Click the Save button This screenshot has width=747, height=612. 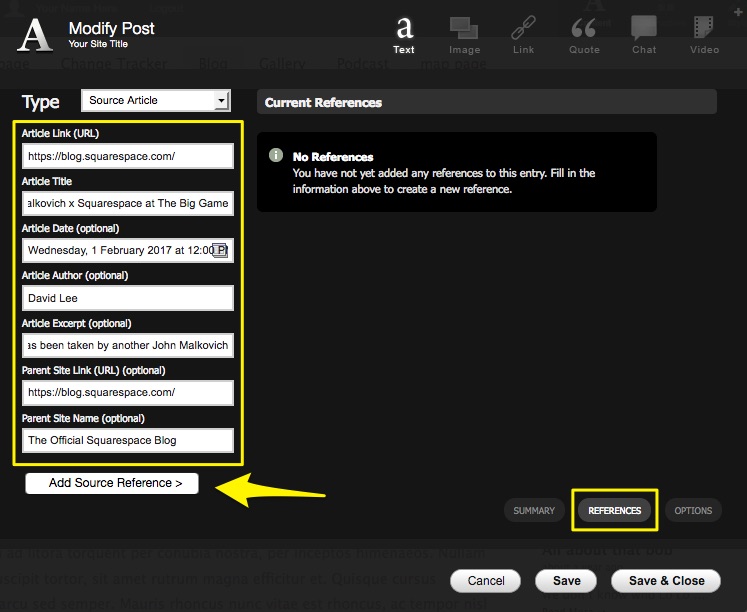[x=566, y=581]
